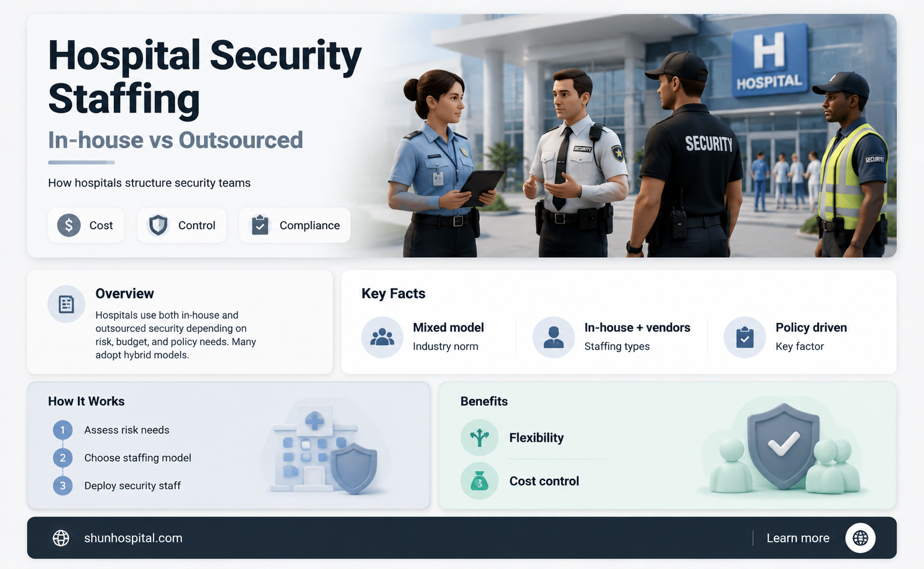The width and height of the screenshot is (924, 569).
Task: Click the Choose staffing model step
Action: pyautogui.click(x=138, y=458)
